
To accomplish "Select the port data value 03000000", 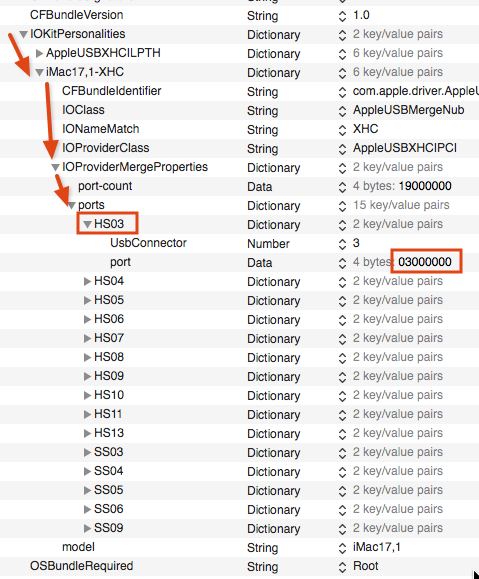I will (425, 262).
